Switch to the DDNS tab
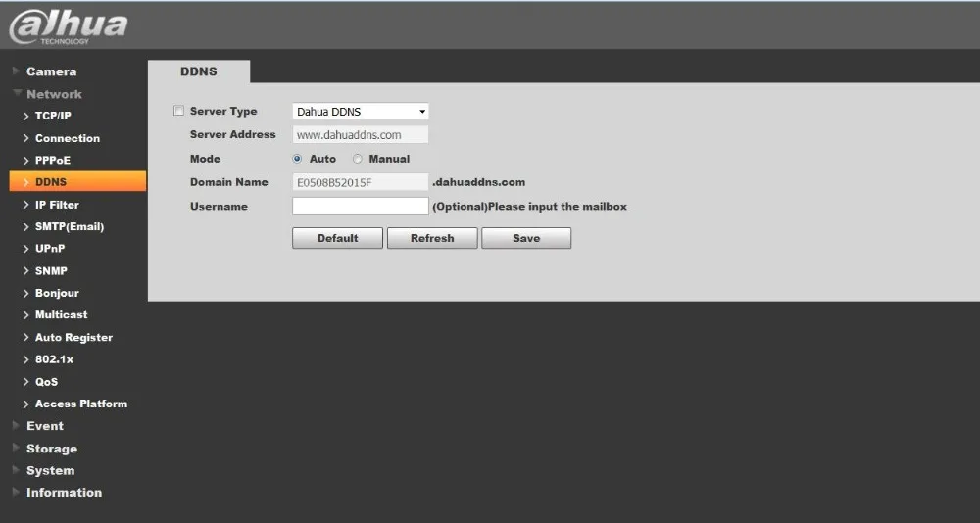The height and width of the screenshot is (523, 980). point(199,71)
